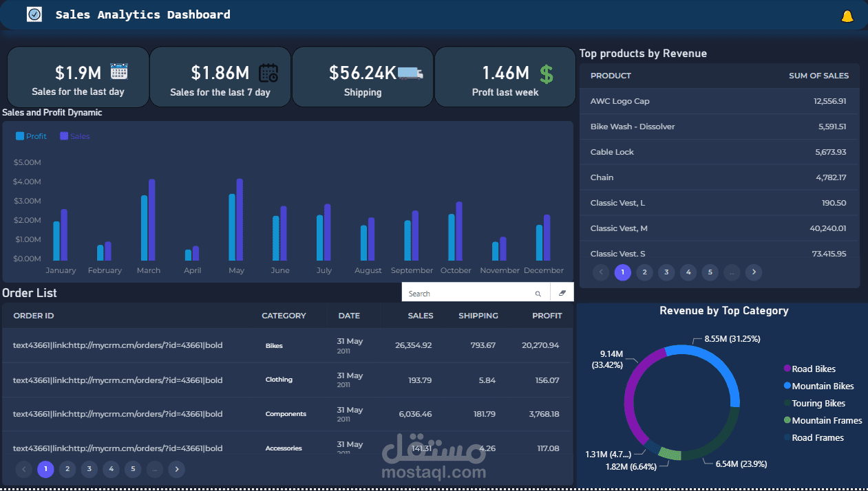
Task: Click the May sales bar
Action: click(240, 219)
